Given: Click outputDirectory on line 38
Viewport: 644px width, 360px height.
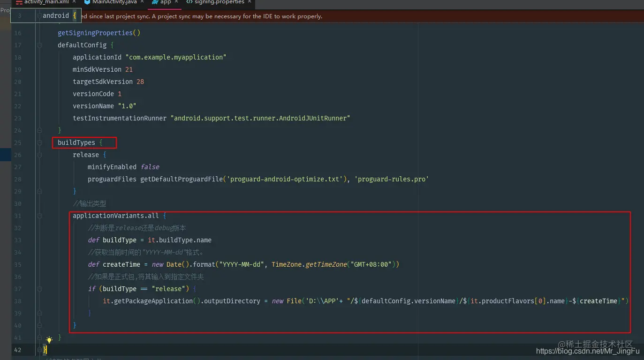Looking at the screenshot, I should [x=232, y=301].
